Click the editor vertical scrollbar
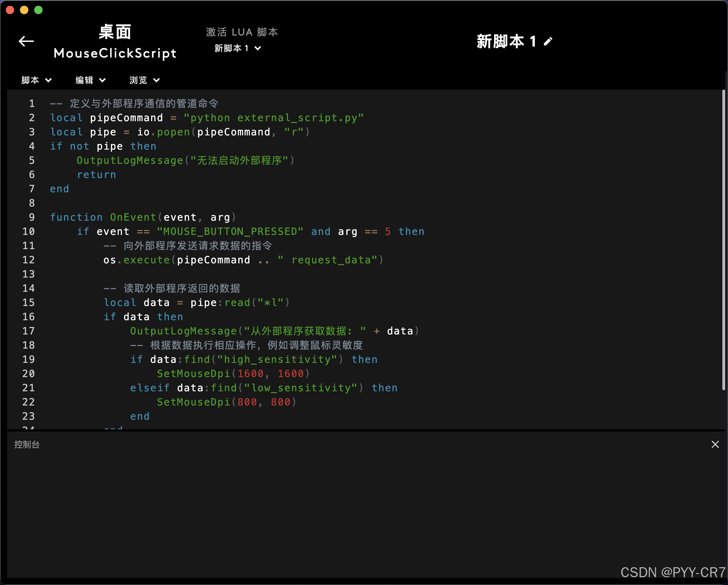Image resolution: width=728 pixels, height=585 pixels. coord(723,240)
